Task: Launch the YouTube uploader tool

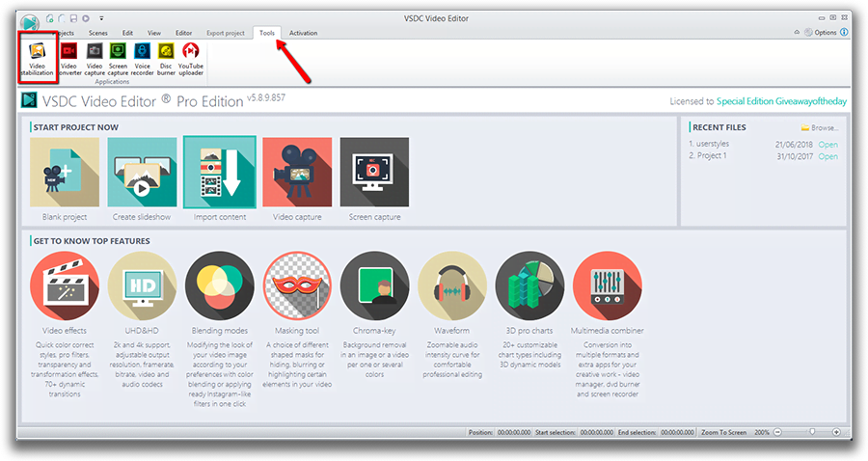Action: pyautogui.click(x=191, y=59)
